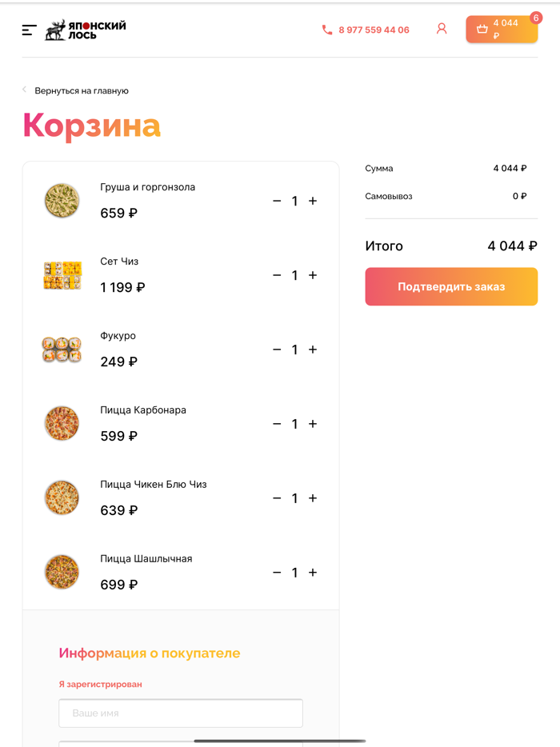Image resolution: width=560 pixels, height=747 pixels.
Task: Click the cart basket icon in header
Action: click(483, 29)
